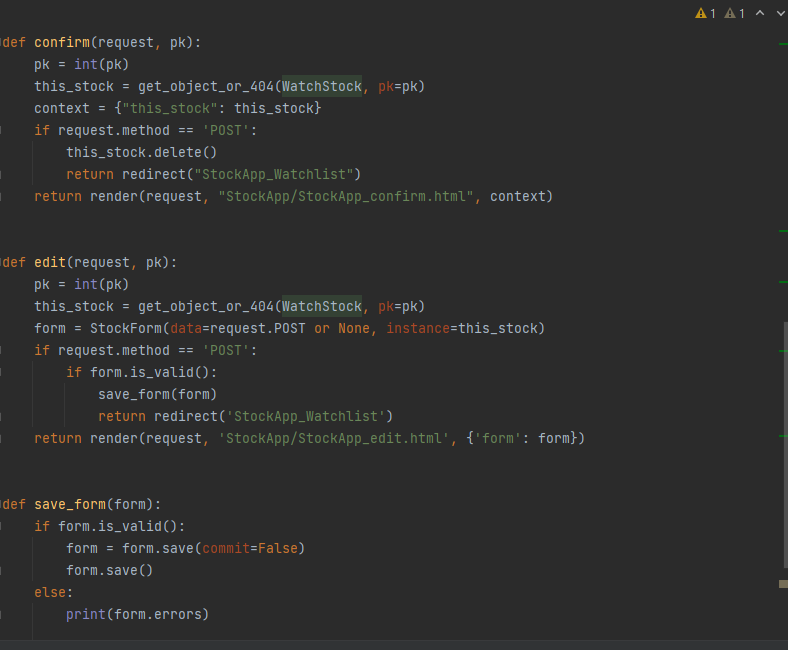This screenshot has width=788, height=650.
Task: Click the else: keyword
Action: click(53, 592)
